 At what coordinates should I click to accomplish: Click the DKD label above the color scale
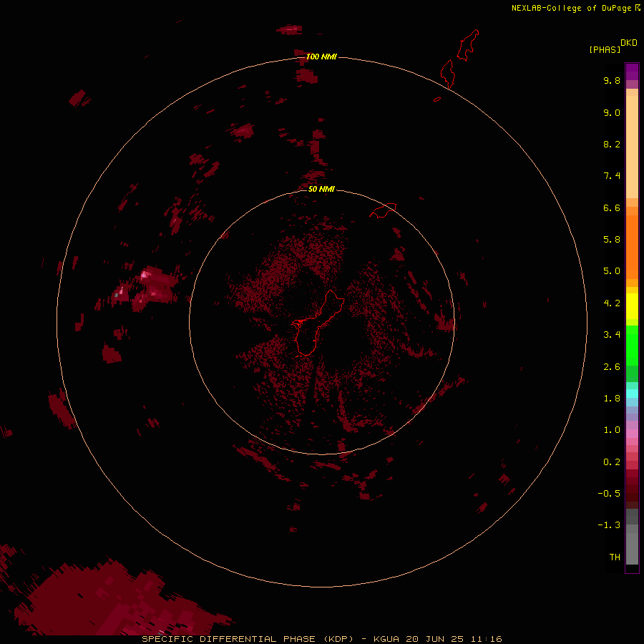(x=628, y=43)
